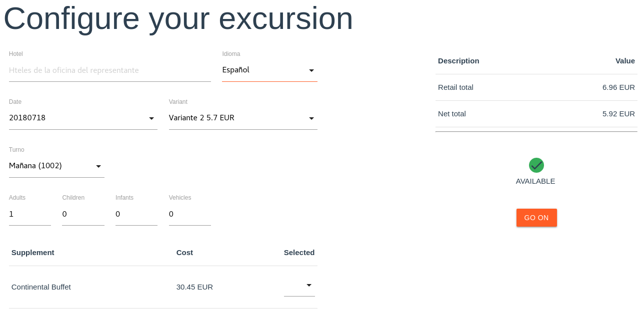Expand the Turno dropdown arrow
This screenshot has width=644, height=313.
(x=98, y=166)
